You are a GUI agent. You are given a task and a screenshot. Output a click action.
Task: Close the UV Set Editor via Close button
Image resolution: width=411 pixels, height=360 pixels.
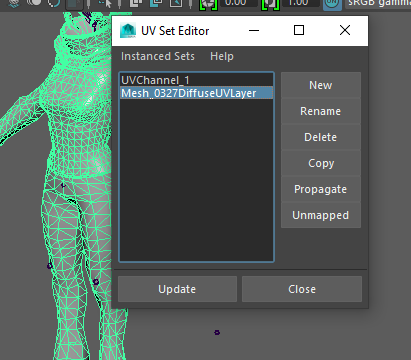302,289
